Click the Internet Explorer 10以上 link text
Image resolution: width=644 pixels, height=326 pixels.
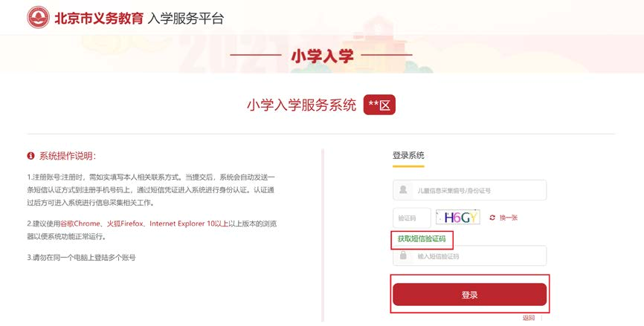coord(190,224)
